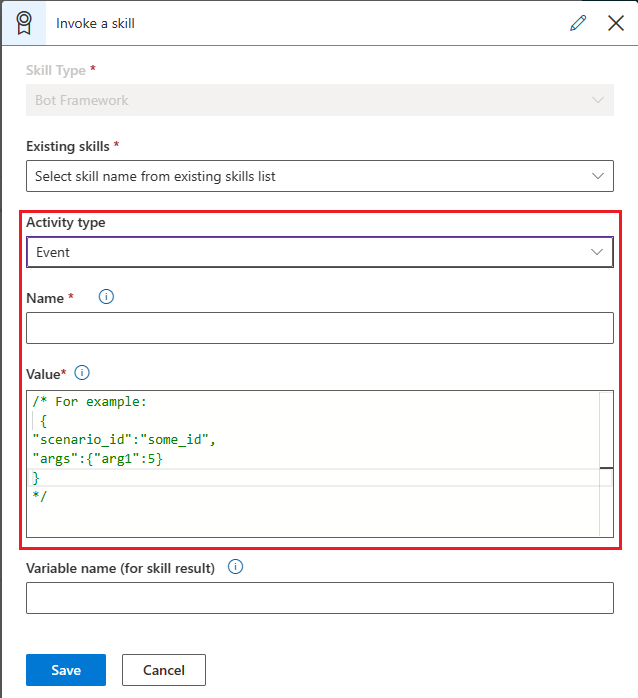This screenshot has width=638, height=698.
Task: Open the Existing skills dropdown
Action: point(319,176)
